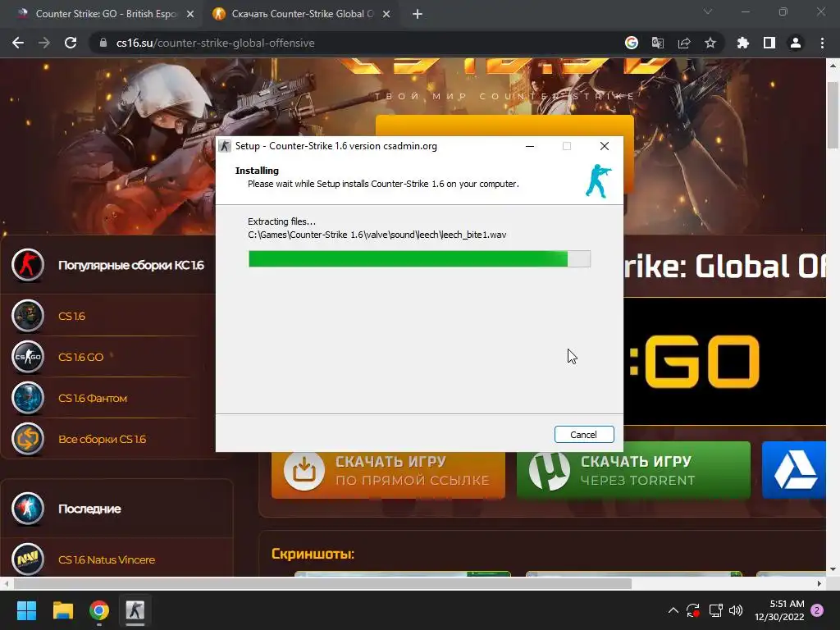The width and height of the screenshot is (840, 630).
Task: Click the Популярные сборки КС 1.6 heading
Action: (131, 265)
